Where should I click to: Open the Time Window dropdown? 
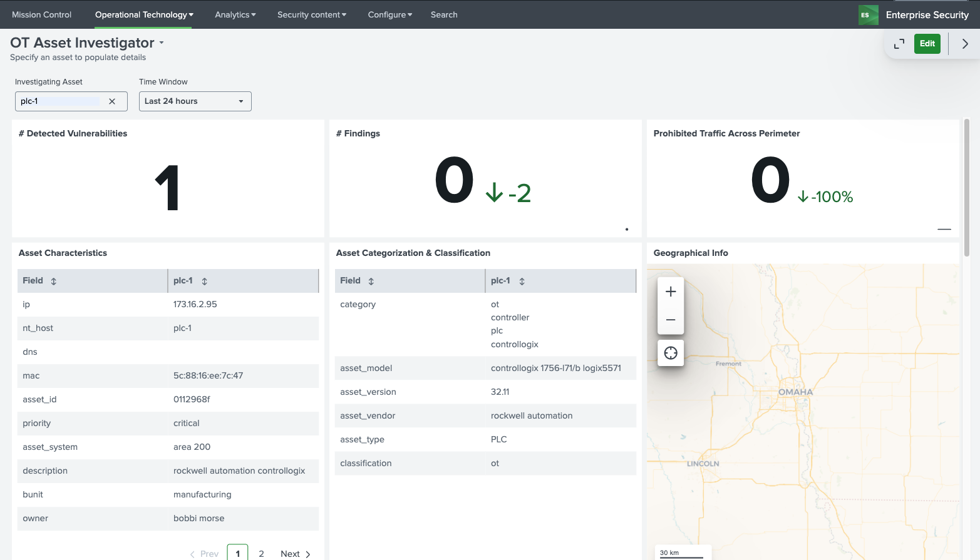pyautogui.click(x=195, y=101)
